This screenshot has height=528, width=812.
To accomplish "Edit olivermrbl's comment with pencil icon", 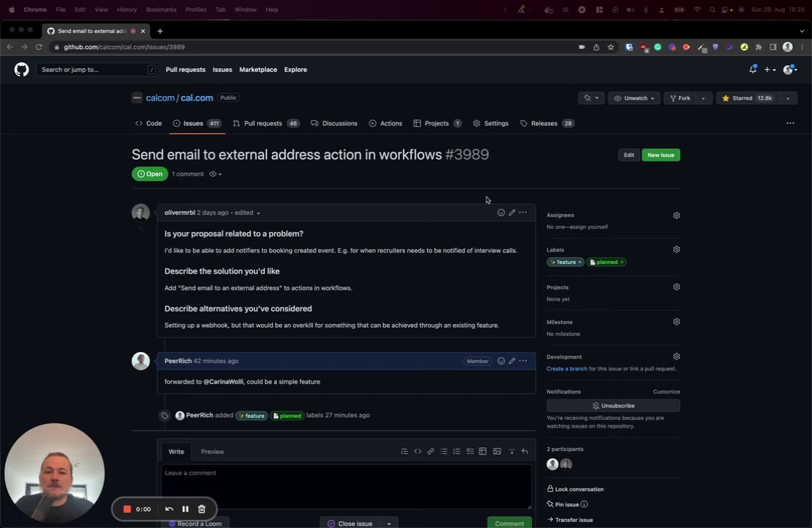I will coord(512,213).
